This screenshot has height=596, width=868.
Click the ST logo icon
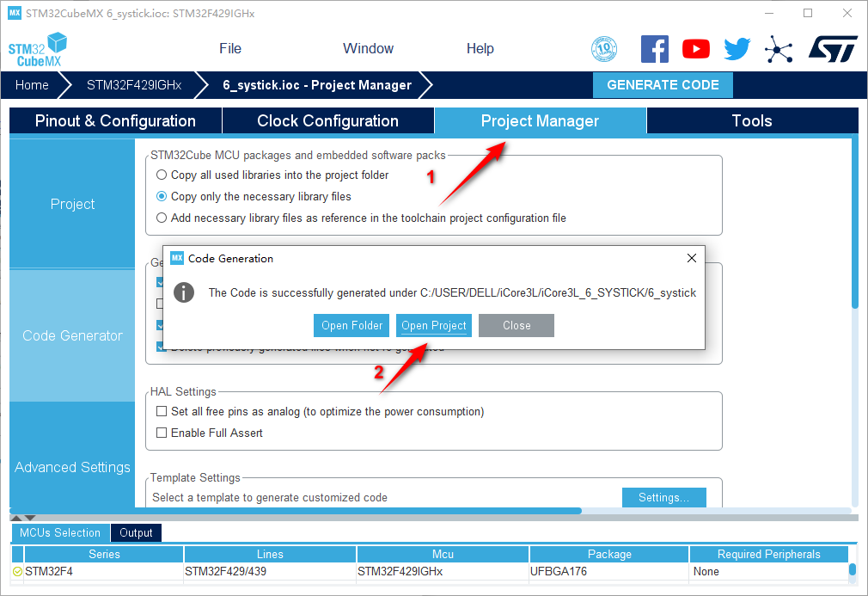click(832, 49)
